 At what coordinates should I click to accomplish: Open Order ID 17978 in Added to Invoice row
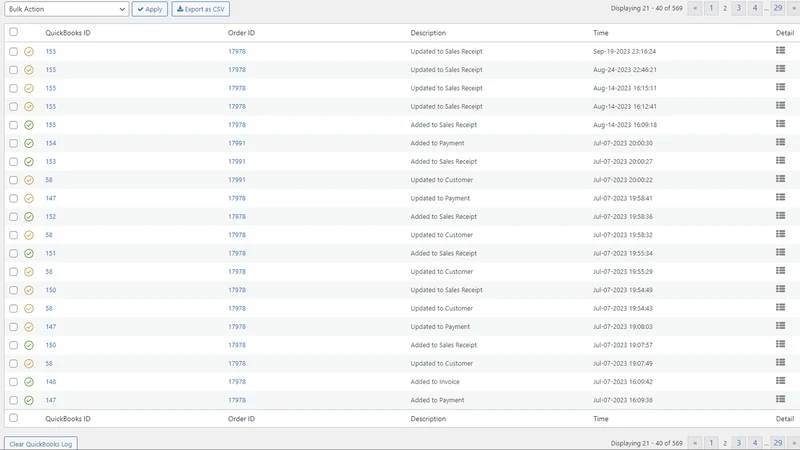click(x=237, y=382)
